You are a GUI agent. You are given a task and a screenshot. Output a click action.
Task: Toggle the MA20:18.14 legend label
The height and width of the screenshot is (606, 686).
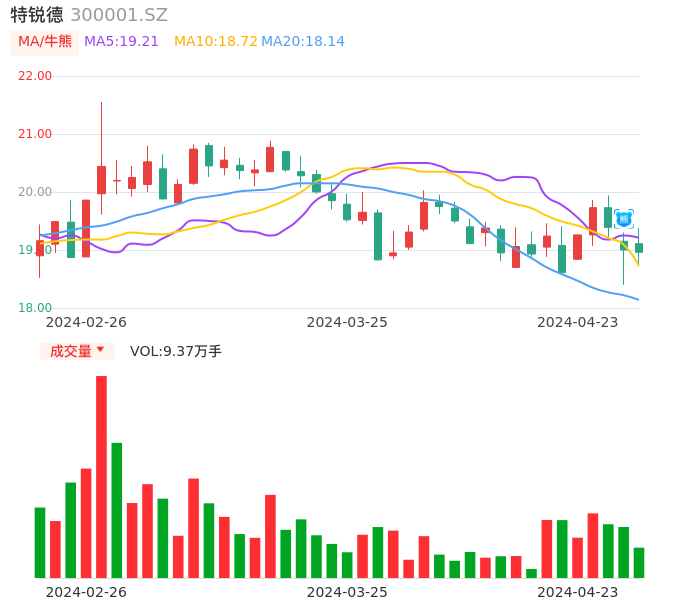(x=302, y=42)
